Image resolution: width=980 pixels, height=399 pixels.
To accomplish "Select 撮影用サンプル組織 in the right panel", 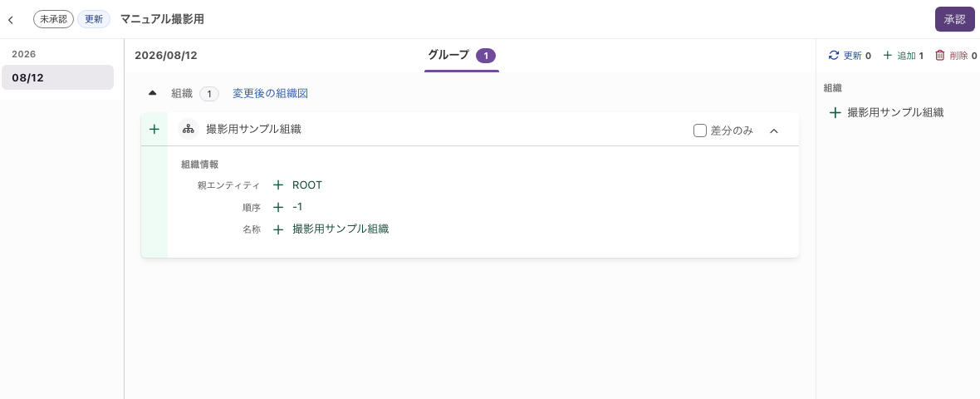I will click(895, 112).
